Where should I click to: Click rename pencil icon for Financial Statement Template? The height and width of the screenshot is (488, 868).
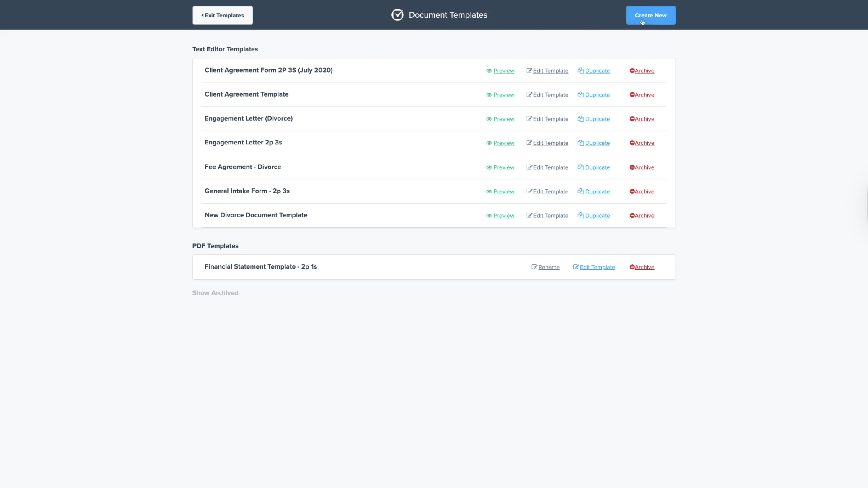(534, 267)
